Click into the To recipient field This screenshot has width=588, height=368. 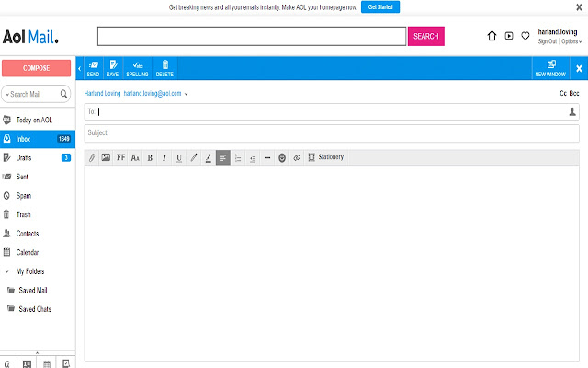[332, 112]
